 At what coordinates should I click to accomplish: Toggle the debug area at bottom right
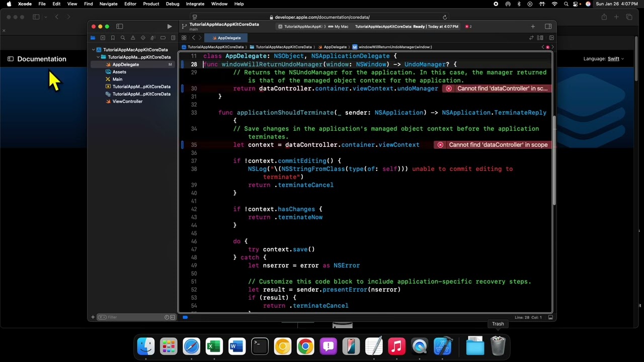click(550, 317)
